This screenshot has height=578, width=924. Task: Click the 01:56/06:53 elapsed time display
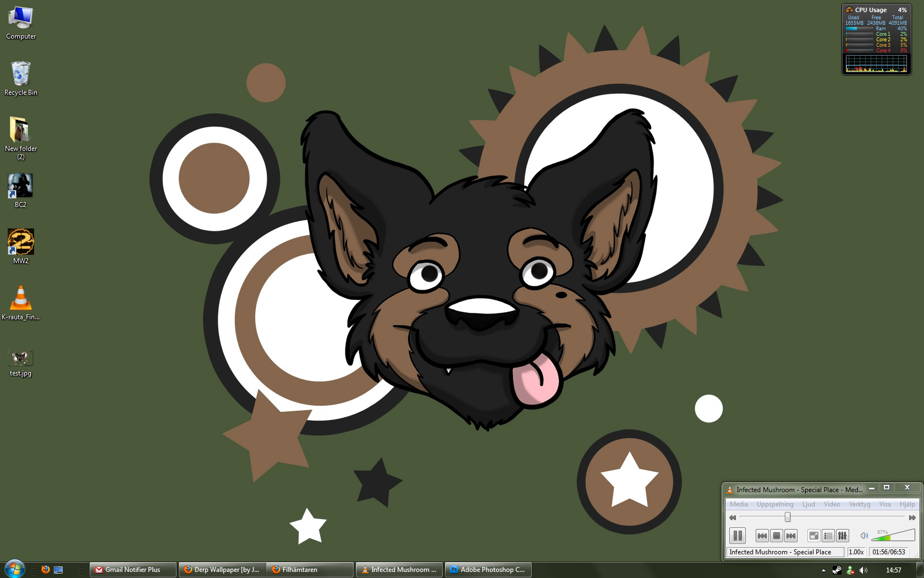889,552
